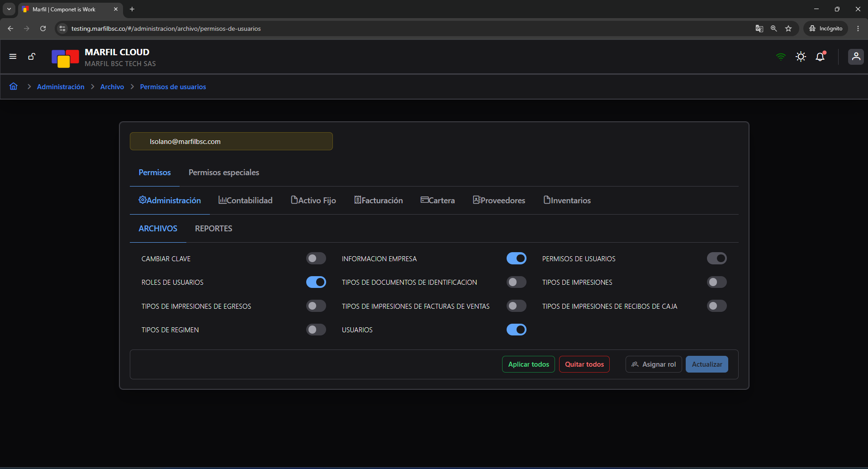
Task: Click the unlock padlock icon
Action: [32, 57]
